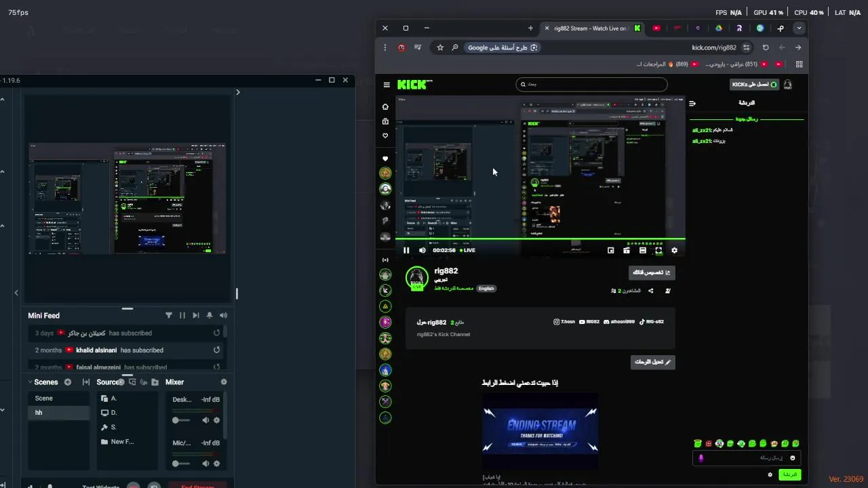Adjust the Mic/Aux volume slider
Viewport: 868px width, 488px height.
click(x=181, y=464)
